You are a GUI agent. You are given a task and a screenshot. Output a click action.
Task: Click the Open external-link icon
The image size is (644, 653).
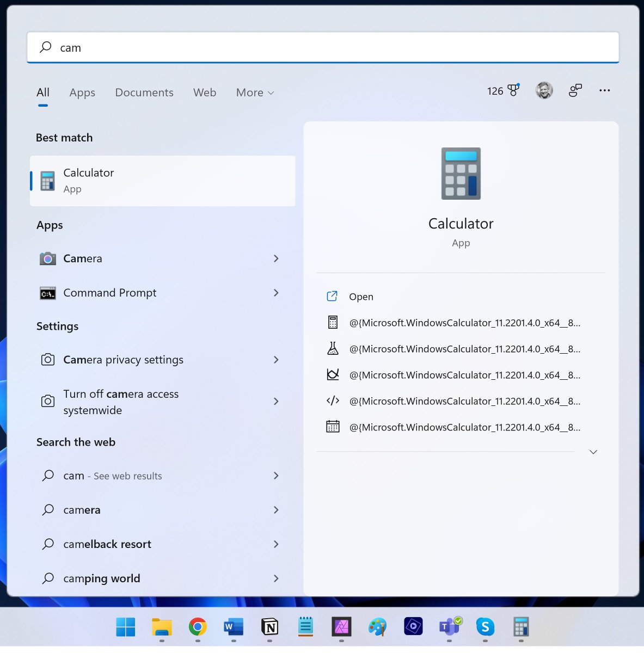pyautogui.click(x=332, y=296)
